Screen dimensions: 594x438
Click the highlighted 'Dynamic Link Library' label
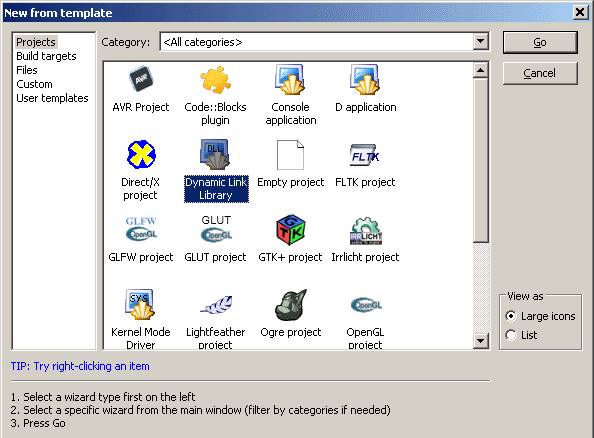tap(216, 189)
